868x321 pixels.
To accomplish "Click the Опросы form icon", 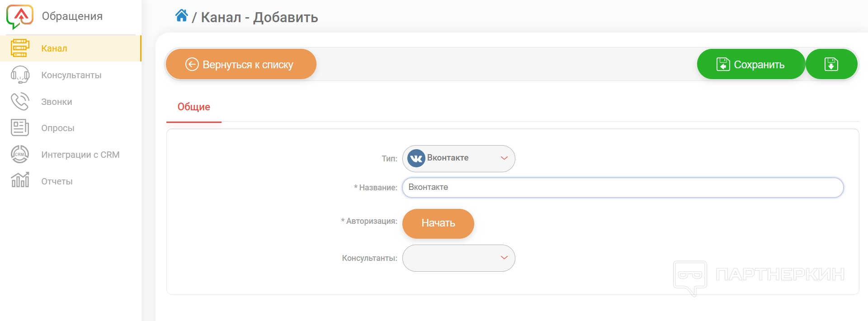I will 20,128.
